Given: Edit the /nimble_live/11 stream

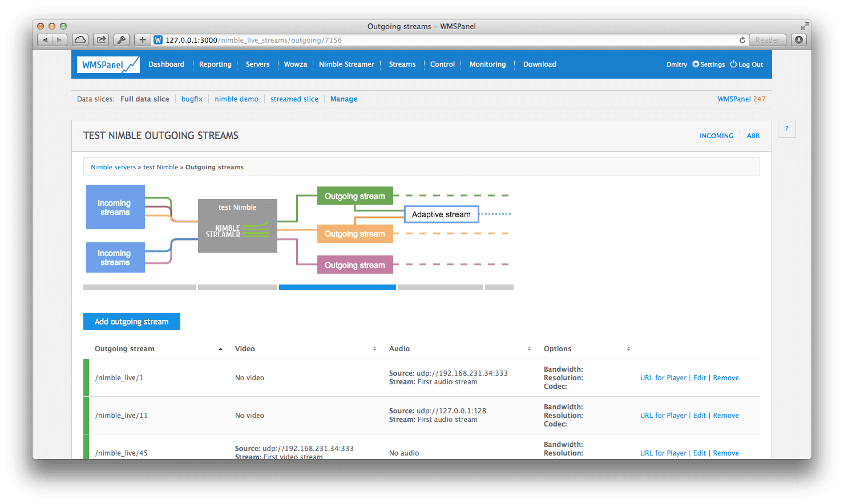Looking at the screenshot, I should [x=700, y=416].
